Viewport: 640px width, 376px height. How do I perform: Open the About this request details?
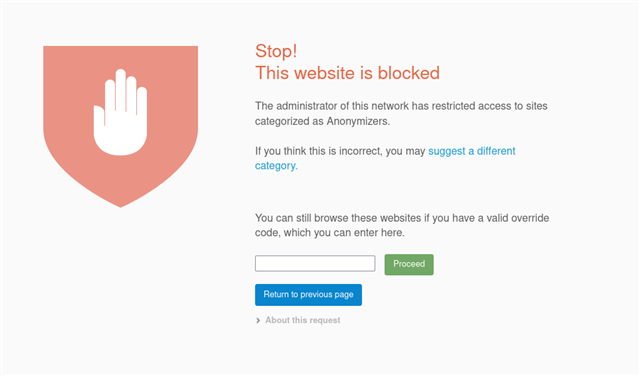click(302, 320)
